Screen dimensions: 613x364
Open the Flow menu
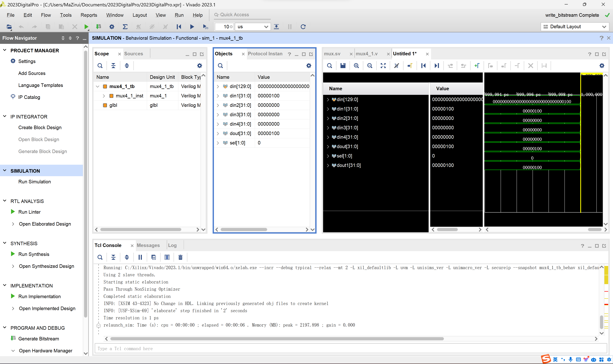click(46, 15)
